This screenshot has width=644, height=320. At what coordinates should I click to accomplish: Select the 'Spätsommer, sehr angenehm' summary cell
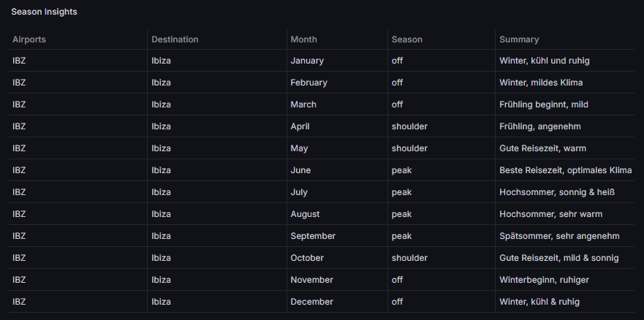(x=559, y=236)
